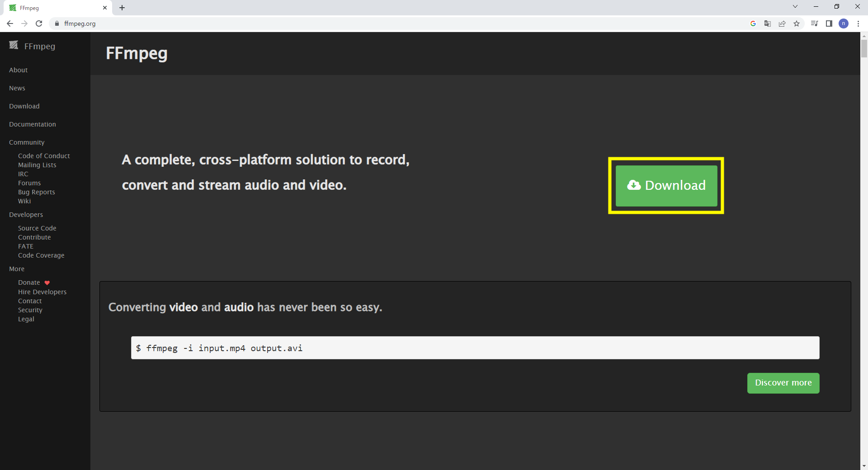Restore down the browser window
This screenshot has width=868, height=470.
[x=837, y=6]
